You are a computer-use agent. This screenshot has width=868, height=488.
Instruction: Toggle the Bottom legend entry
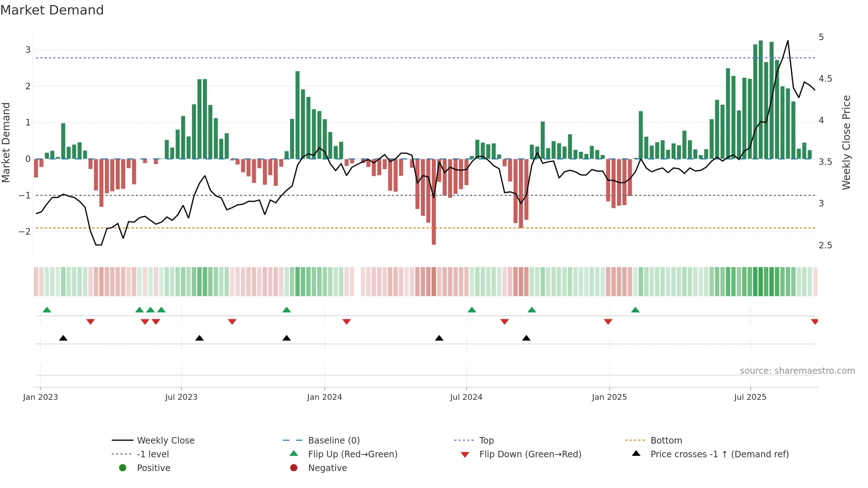[x=654, y=440]
